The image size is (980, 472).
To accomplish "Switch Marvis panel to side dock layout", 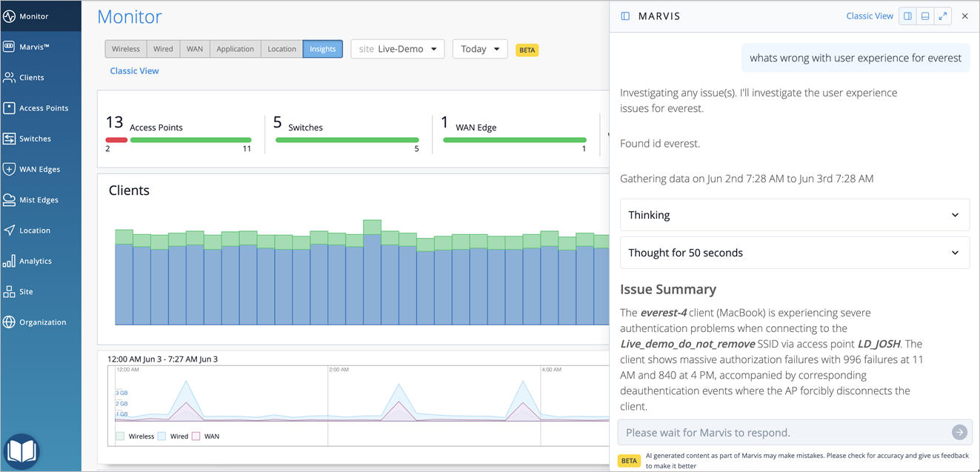I will click(907, 16).
